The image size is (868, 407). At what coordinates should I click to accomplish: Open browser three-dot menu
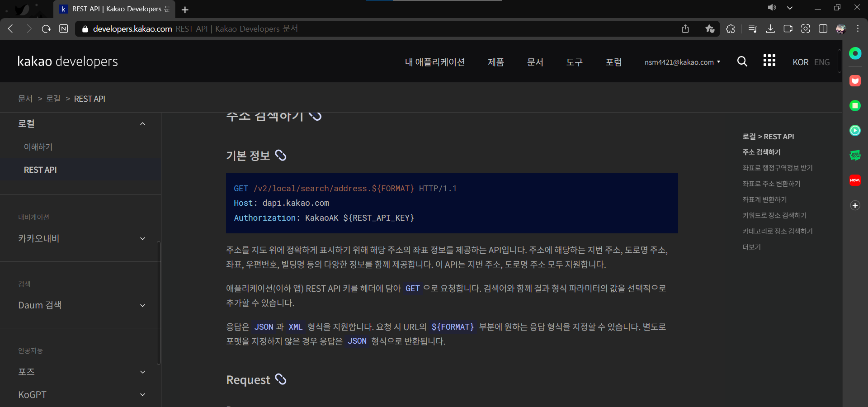coord(858,28)
